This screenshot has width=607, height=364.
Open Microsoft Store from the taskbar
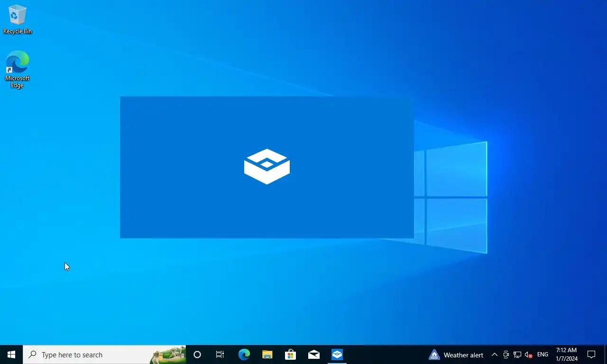click(x=290, y=355)
